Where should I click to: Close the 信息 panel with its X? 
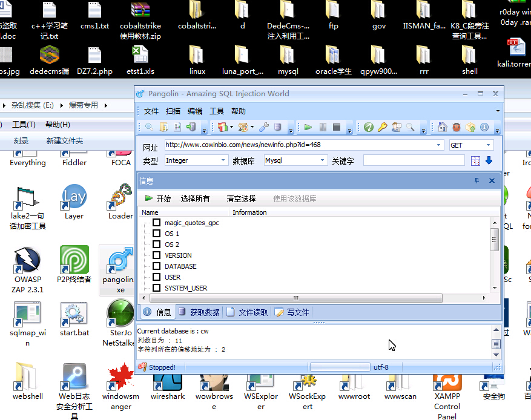click(492, 181)
